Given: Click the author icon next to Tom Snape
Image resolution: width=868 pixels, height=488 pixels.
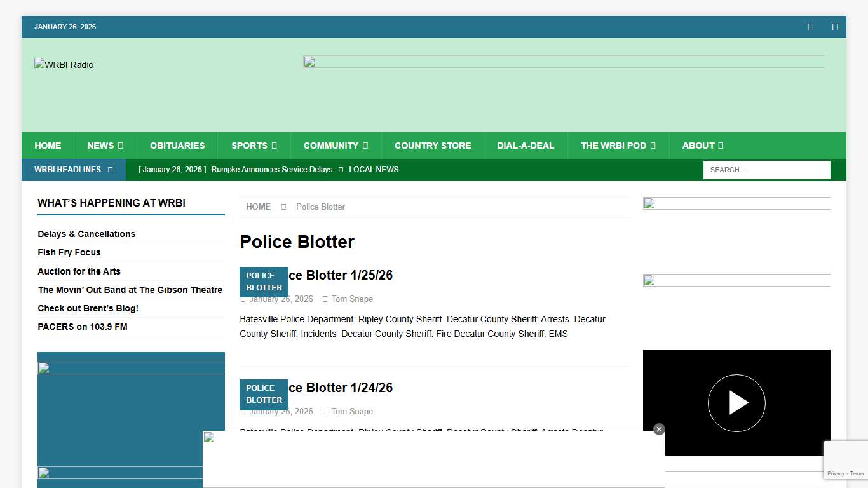Looking at the screenshot, I should (x=325, y=299).
